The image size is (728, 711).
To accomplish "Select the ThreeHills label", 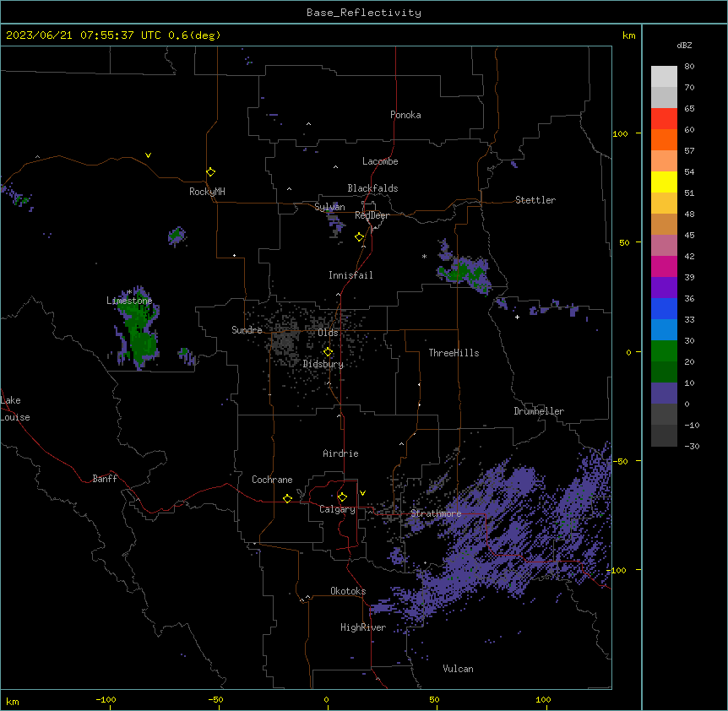I will point(454,353).
